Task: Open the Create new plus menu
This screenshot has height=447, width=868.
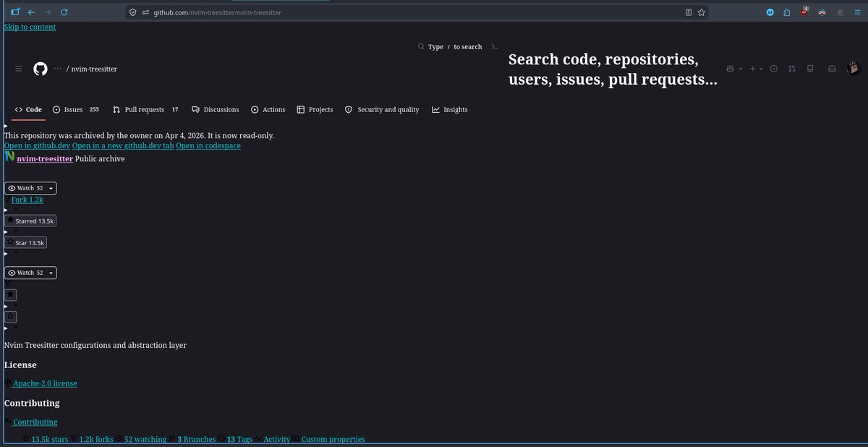Action: coord(756,69)
